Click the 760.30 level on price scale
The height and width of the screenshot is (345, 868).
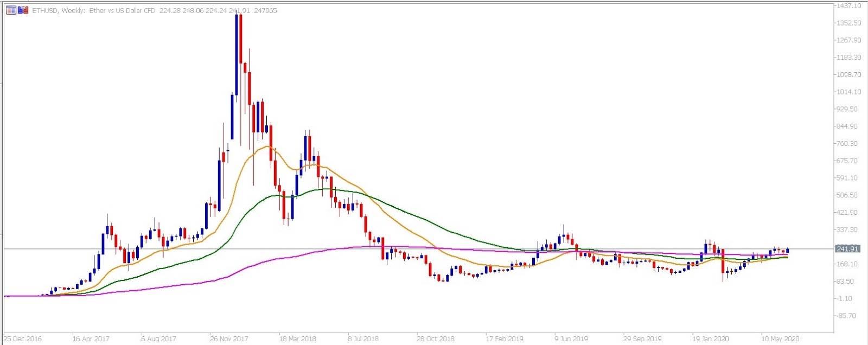tap(849, 144)
